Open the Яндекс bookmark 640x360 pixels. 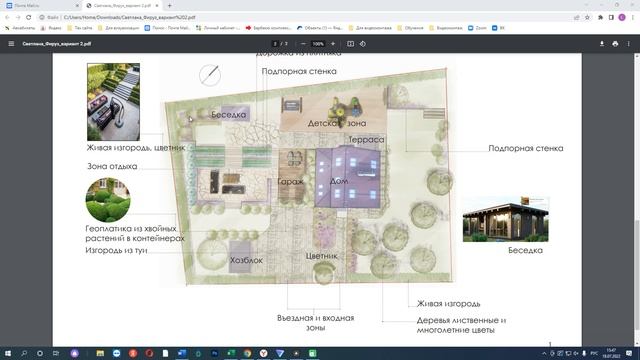pos(51,28)
